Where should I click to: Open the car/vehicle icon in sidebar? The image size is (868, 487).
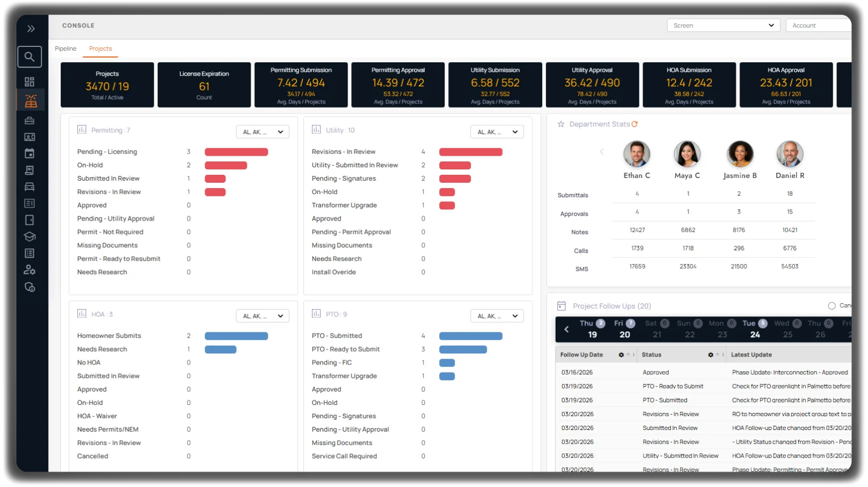[x=29, y=186]
